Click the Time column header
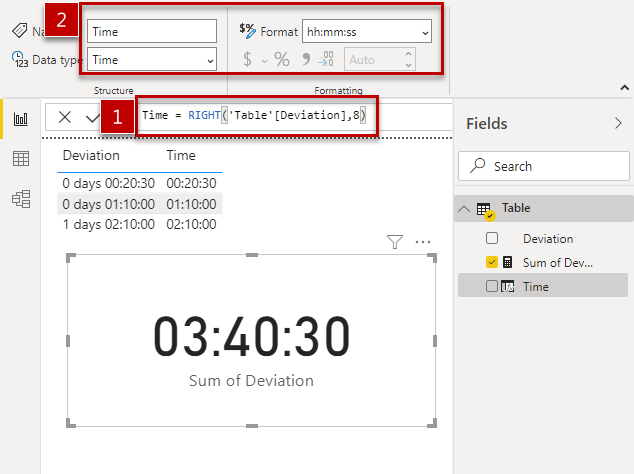Screen dimensions: 634x474 click(x=181, y=155)
